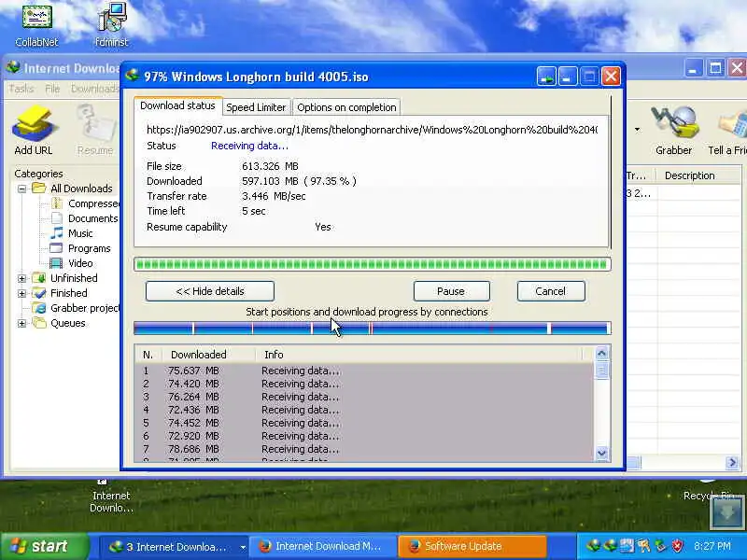Click the taskbar clock showing 8:27 PM
The image size is (747, 560).
712,546
